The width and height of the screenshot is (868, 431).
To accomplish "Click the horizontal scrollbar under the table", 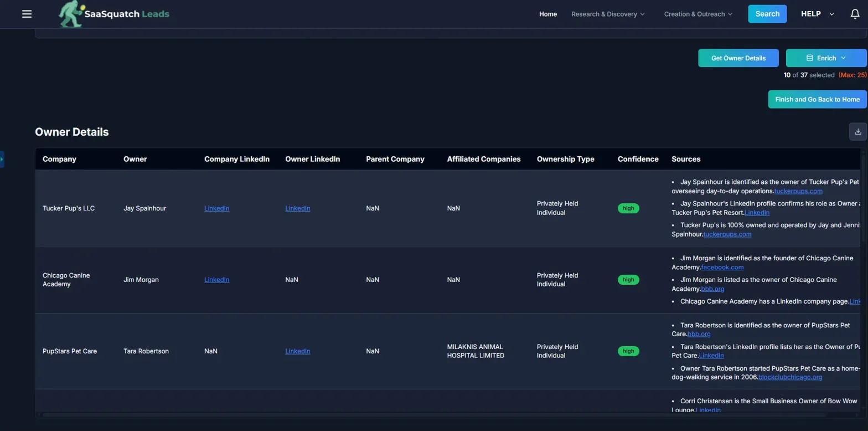I will click(434, 414).
